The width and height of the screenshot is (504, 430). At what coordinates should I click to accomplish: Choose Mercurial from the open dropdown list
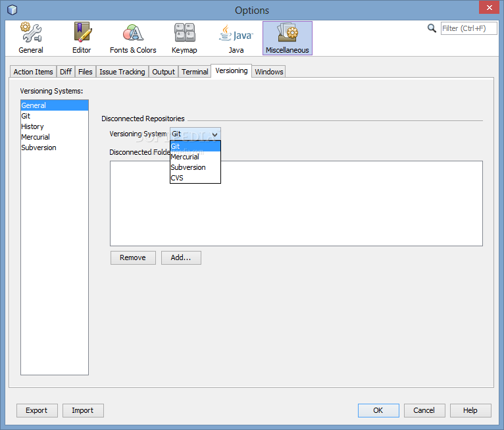point(195,157)
